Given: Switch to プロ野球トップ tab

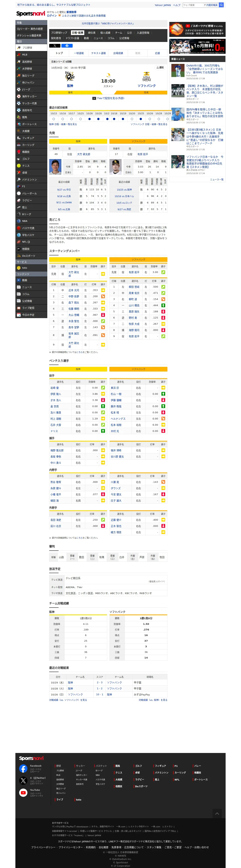Looking at the screenshot, I should (59, 33).
